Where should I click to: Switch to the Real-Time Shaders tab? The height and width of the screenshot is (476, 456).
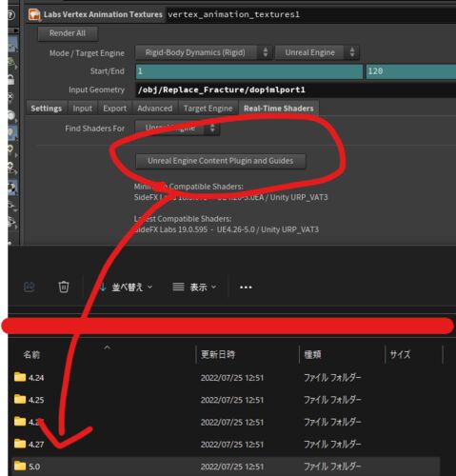(279, 109)
